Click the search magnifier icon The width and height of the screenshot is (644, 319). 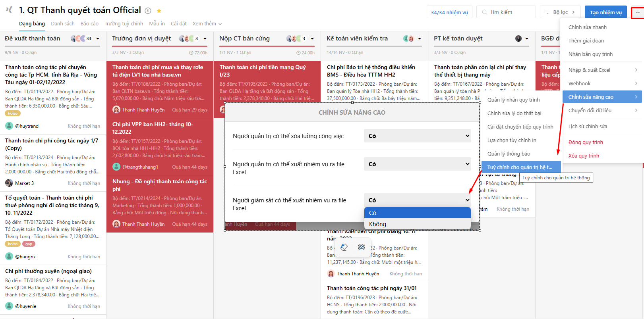(x=484, y=12)
